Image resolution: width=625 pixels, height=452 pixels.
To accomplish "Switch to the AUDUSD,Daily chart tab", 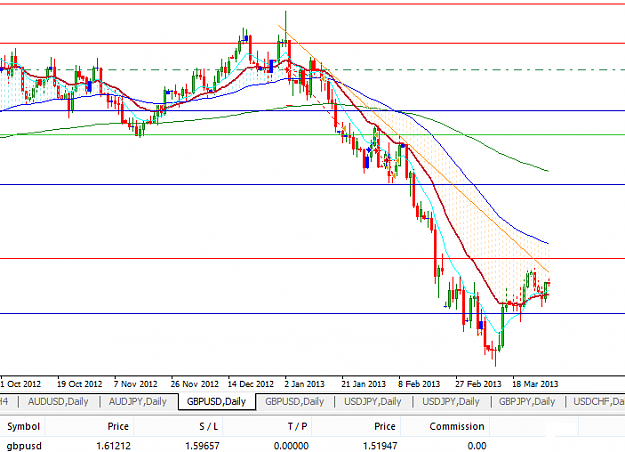I will [58, 401].
